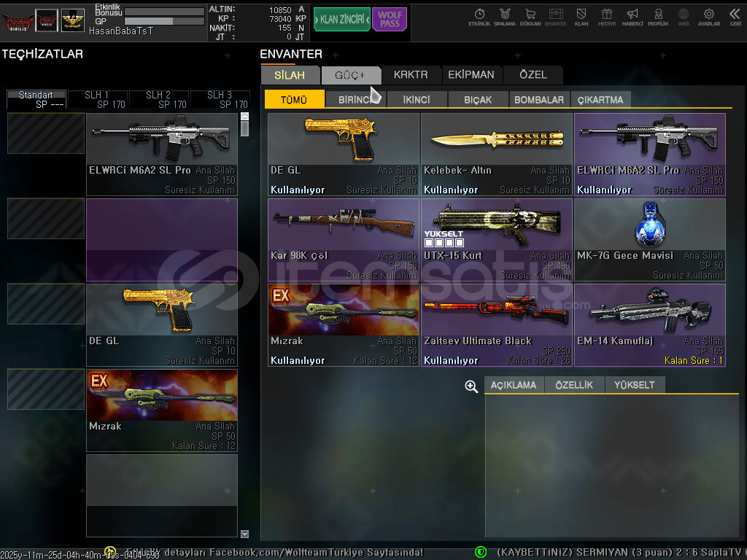
Task: Open the YÜKSELT upgrade tab
Action: (635, 385)
